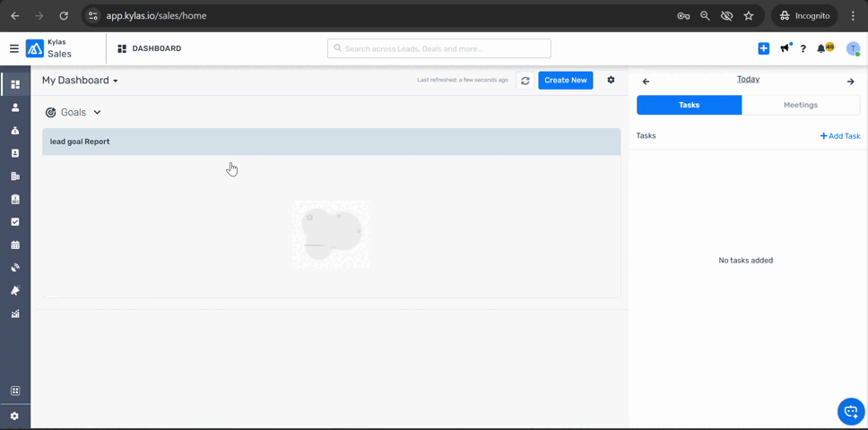
Task: Bookmark page with star icon
Action: [x=749, y=15]
